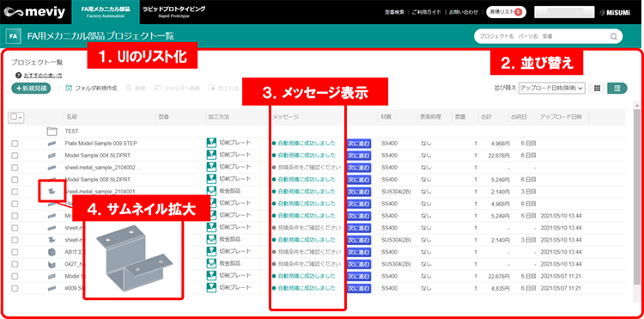Click the フォルダへ移動 toolbar item
The width and height of the screenshot is (644, 319).
(177, 88)
